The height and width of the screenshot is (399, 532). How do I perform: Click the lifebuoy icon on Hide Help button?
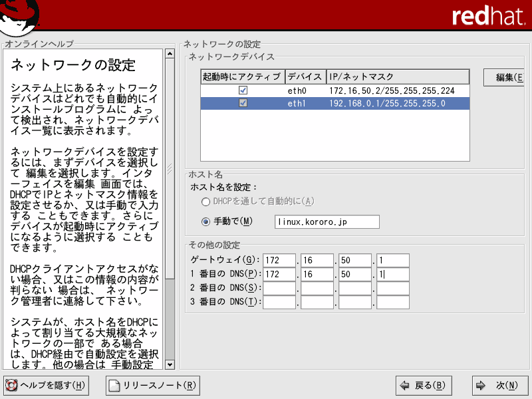11,386
